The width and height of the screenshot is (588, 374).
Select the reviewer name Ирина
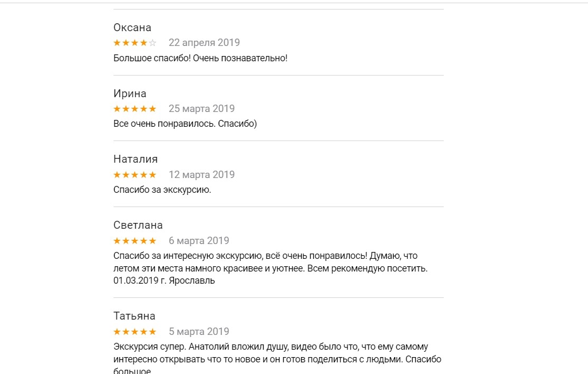[130, 93]
